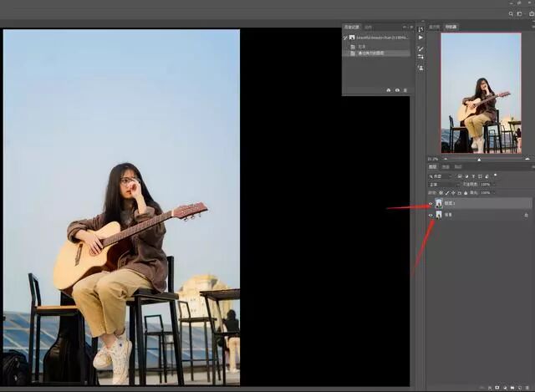Switch to the Histogram tab

(435, 27)
